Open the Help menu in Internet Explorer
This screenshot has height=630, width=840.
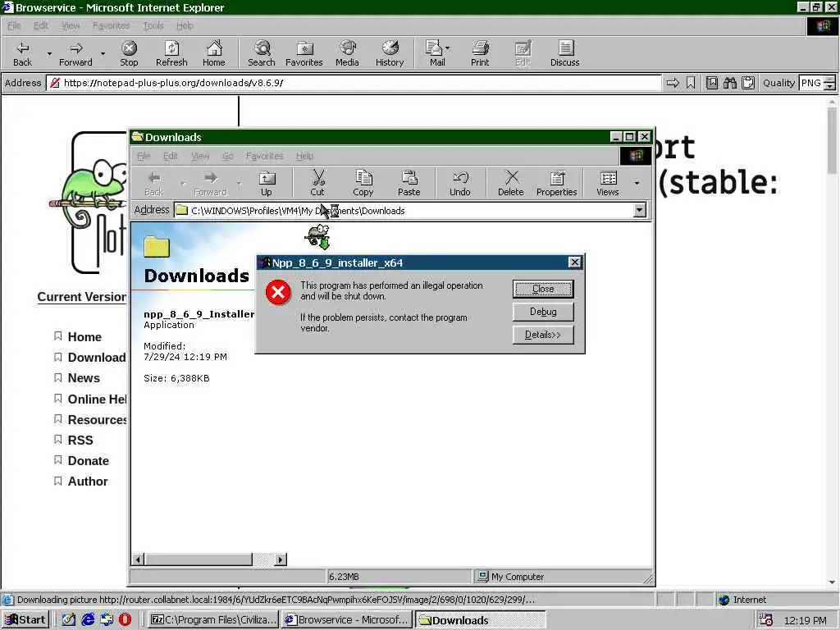click(185, 25)
